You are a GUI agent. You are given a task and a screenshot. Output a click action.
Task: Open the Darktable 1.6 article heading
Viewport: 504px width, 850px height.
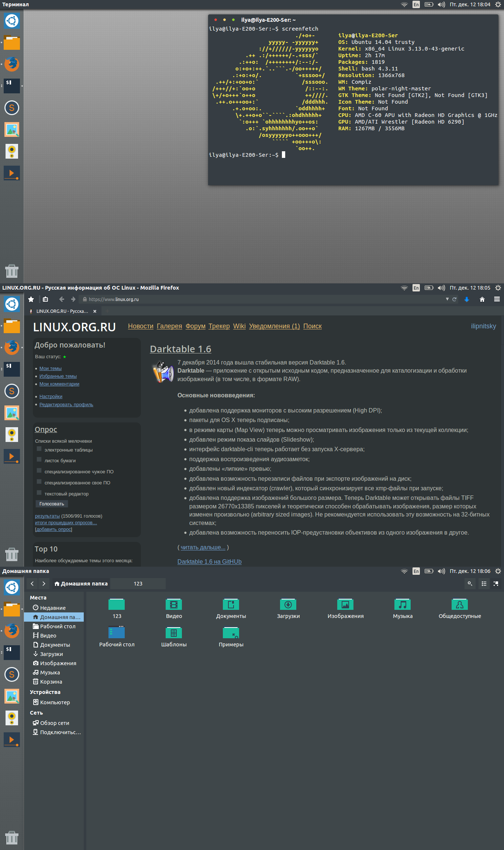(180, 349)
